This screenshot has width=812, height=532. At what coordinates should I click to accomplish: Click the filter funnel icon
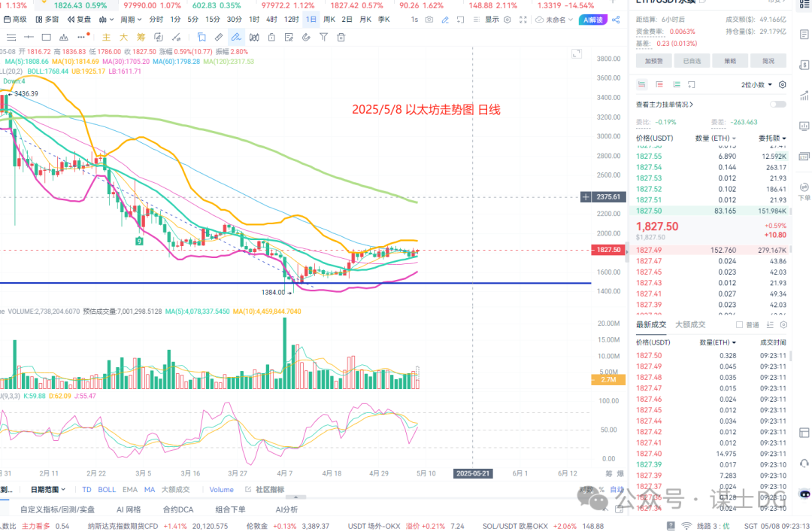pyautogui.click(x=323, y=38)
